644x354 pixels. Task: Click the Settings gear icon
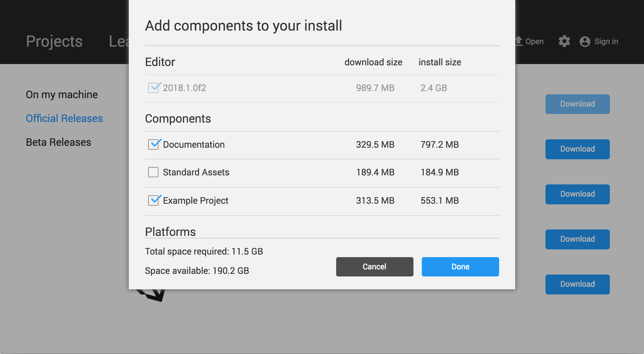(564, 41)
